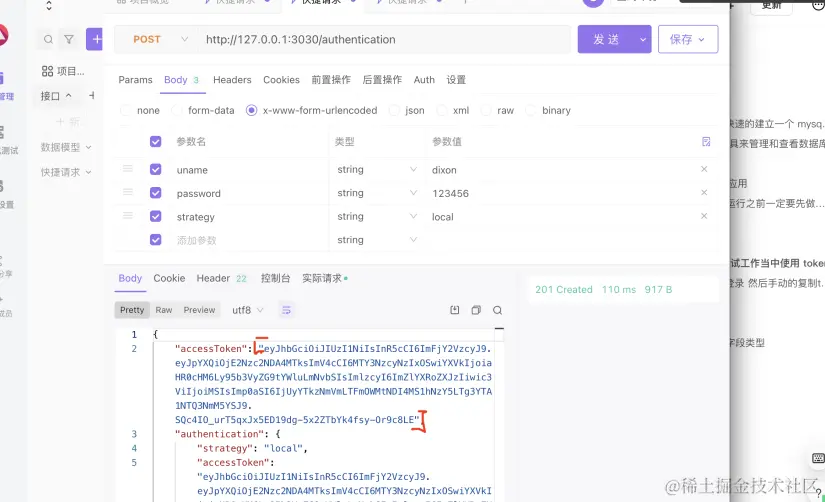Switch to the response Cookie tab

pyautogui.click(x=169, y=278)
